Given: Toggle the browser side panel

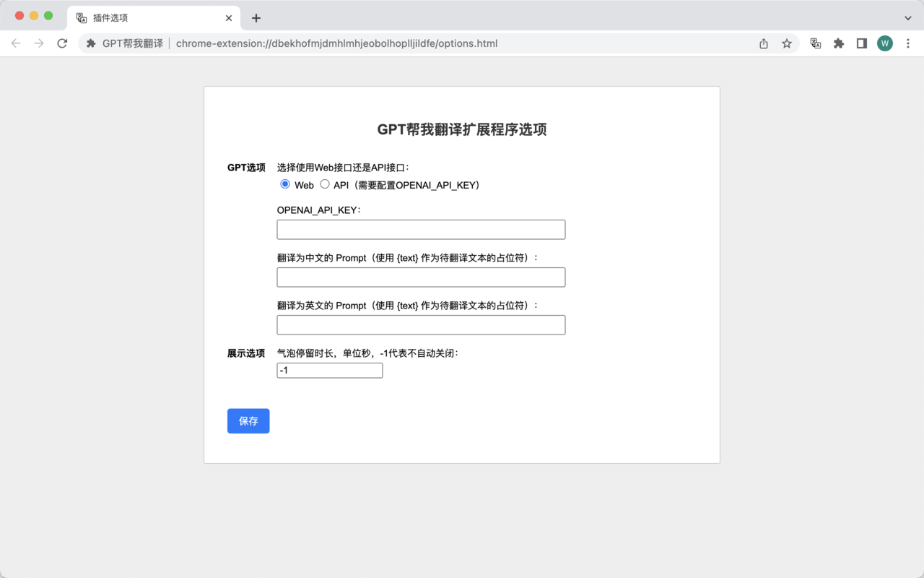Looking at the screenshot, I should click(x=862, y=43).
